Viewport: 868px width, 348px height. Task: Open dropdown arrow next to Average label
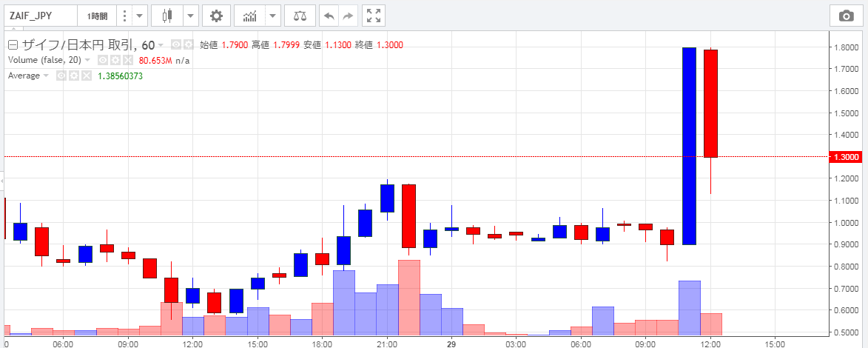tap(46, 76)
